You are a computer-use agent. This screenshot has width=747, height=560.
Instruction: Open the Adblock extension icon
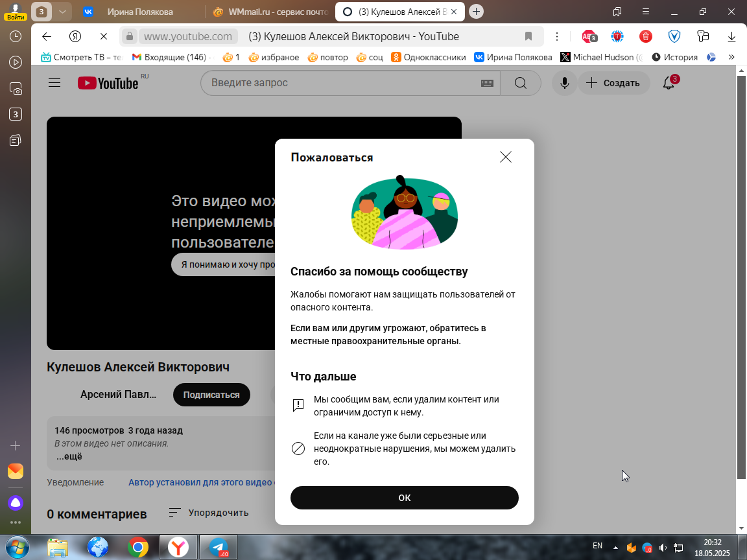click(x=589, y=36)
